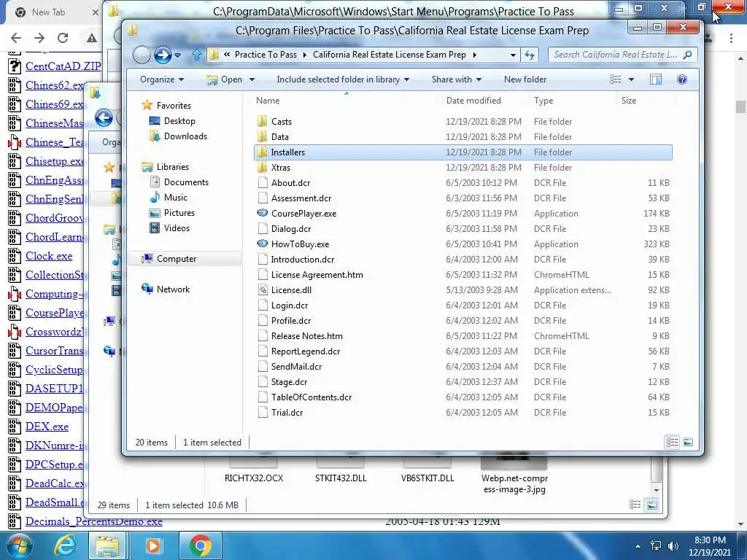Open Chrome from the taskbar
Image resolution: width=747 pixels, height=560 pixels.
pos(201,545)
